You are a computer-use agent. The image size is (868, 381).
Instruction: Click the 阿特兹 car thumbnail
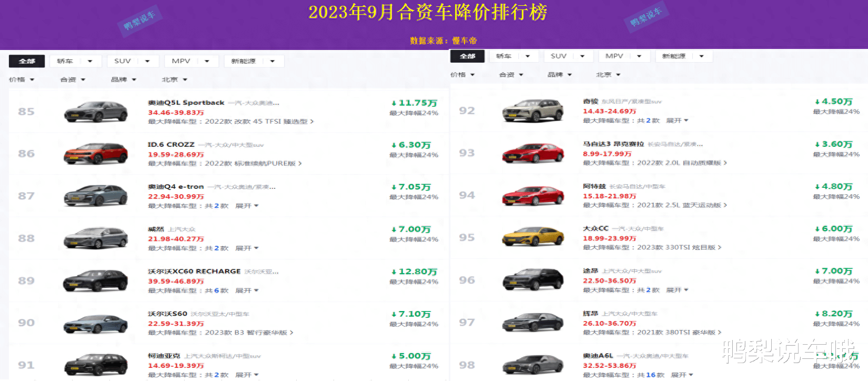pos(533,195)
